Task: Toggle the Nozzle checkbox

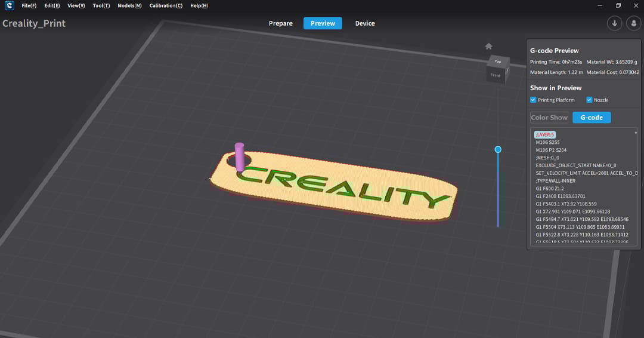Action: 589,100
